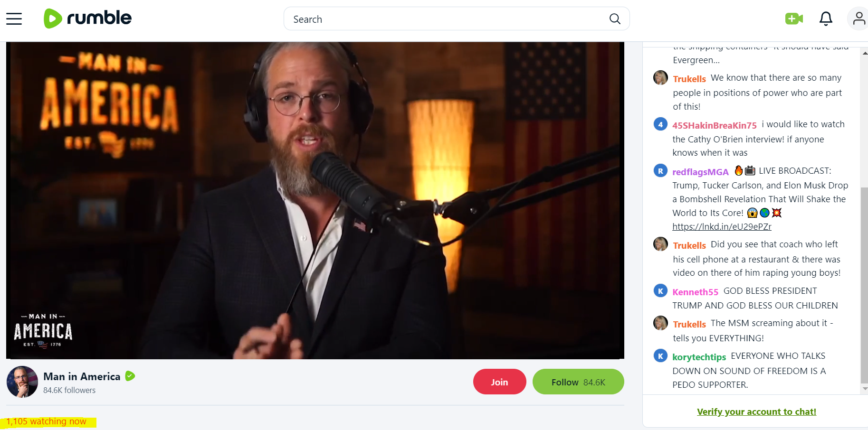This screenshot has width=868, height=430.
Task: Click the Rumble logo
Action: click(x=87, y=19)
